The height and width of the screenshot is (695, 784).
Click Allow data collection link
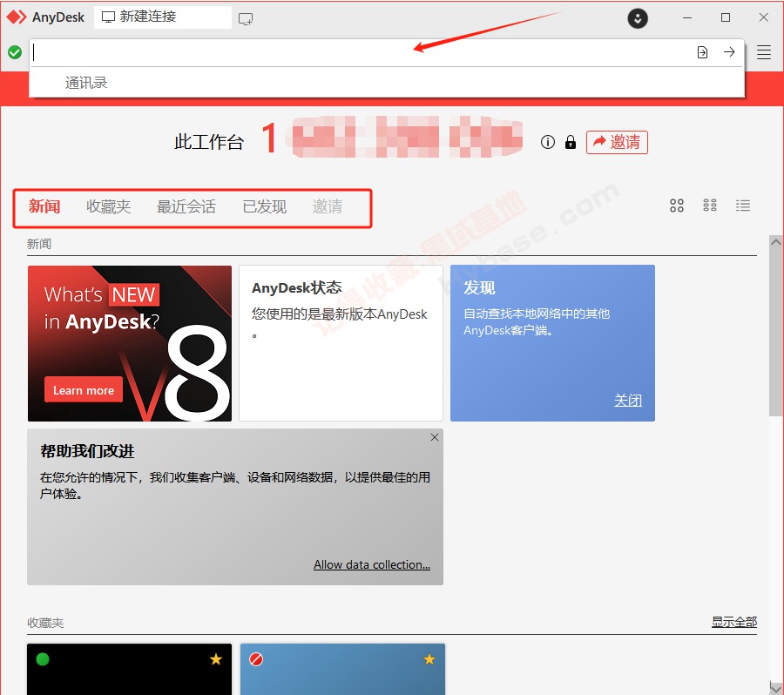(x=371, y=564)
